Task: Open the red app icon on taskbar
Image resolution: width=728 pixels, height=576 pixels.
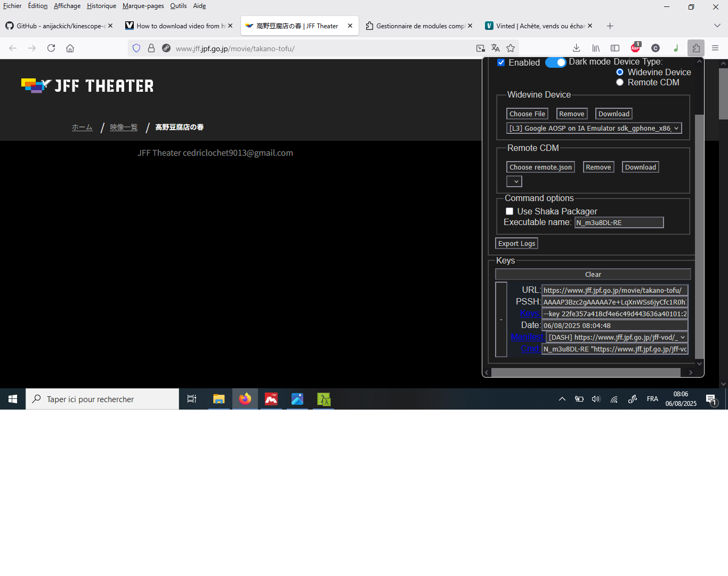Action: coord(271,399)
